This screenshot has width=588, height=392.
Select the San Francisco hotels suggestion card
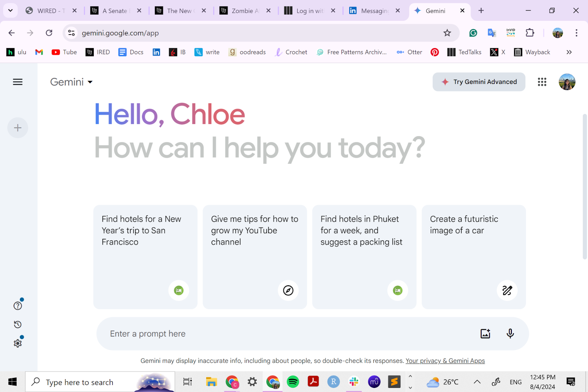(x=145, y=257)
